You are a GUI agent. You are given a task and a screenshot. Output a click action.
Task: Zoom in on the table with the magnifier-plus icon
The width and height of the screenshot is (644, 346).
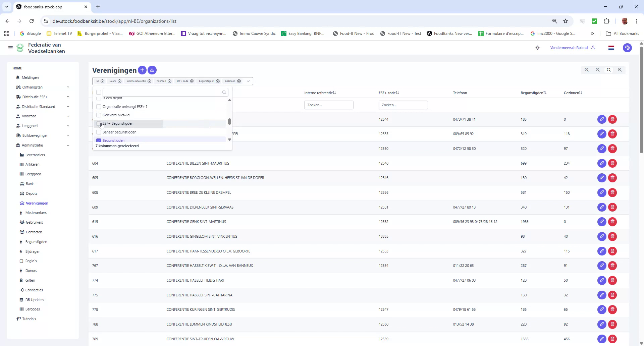620,70
